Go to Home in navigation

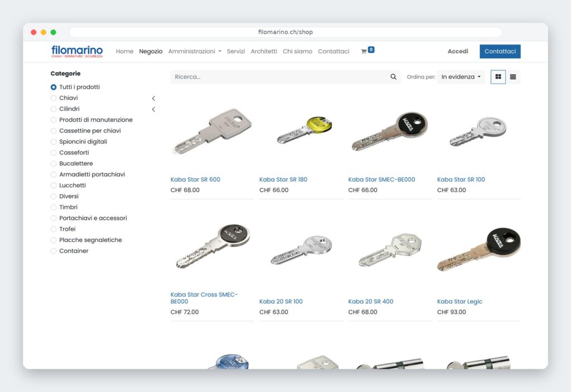point(124,51)
